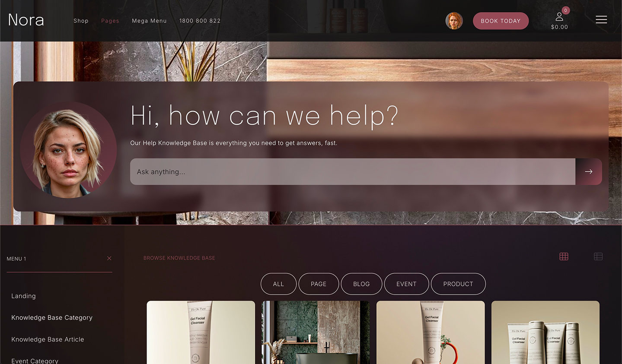
Task: Focus the Ask anything search field
Action: pos(353,172)
